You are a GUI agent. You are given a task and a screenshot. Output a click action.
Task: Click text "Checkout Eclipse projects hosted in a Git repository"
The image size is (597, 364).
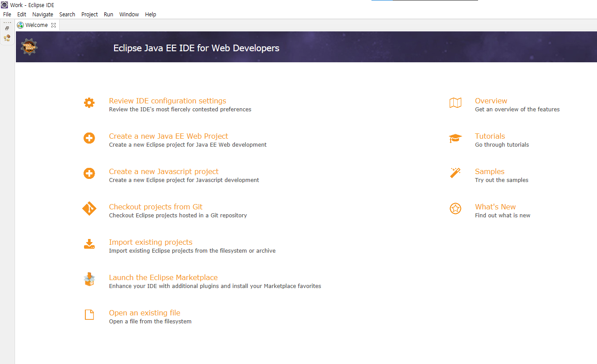point(178,216)
